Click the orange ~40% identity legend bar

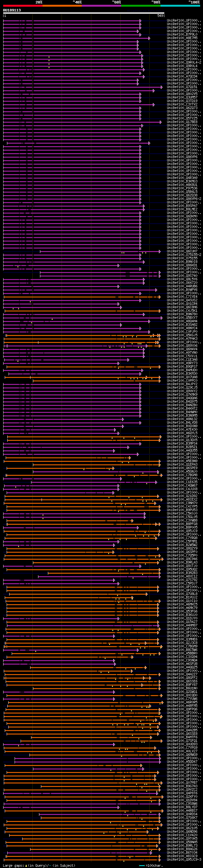coord(62,6)
